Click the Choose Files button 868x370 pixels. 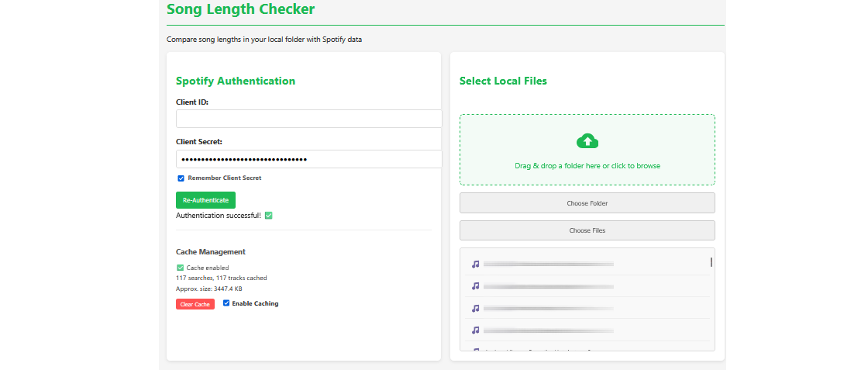587,230
